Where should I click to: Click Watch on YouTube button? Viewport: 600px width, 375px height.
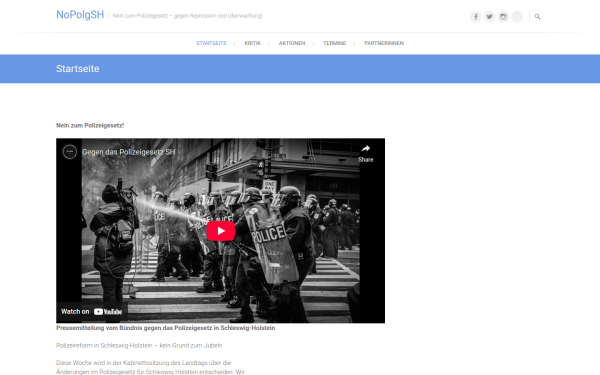coord(92,311)
